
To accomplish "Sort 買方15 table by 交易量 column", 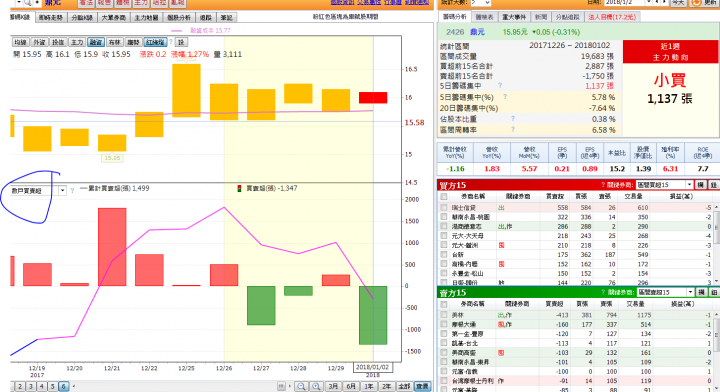I will [x=633, y=196].
